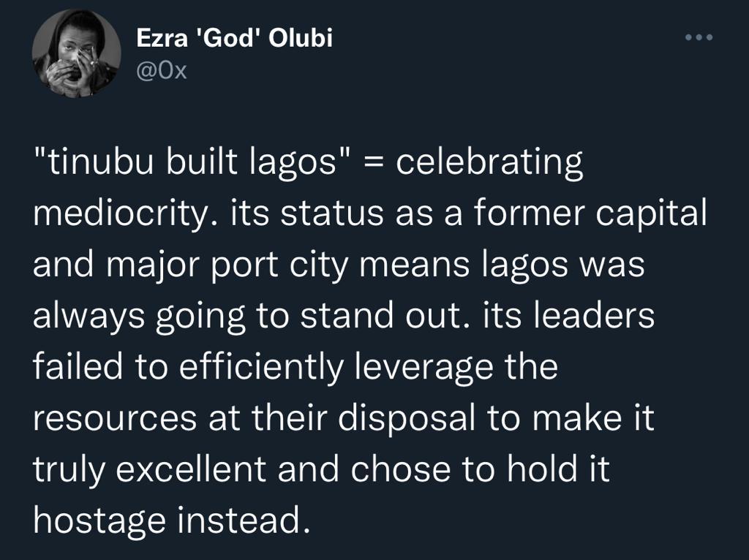749x560 pixels.
Task: Click the word "resources" in the tweet
Action: [x=115, y=418]
